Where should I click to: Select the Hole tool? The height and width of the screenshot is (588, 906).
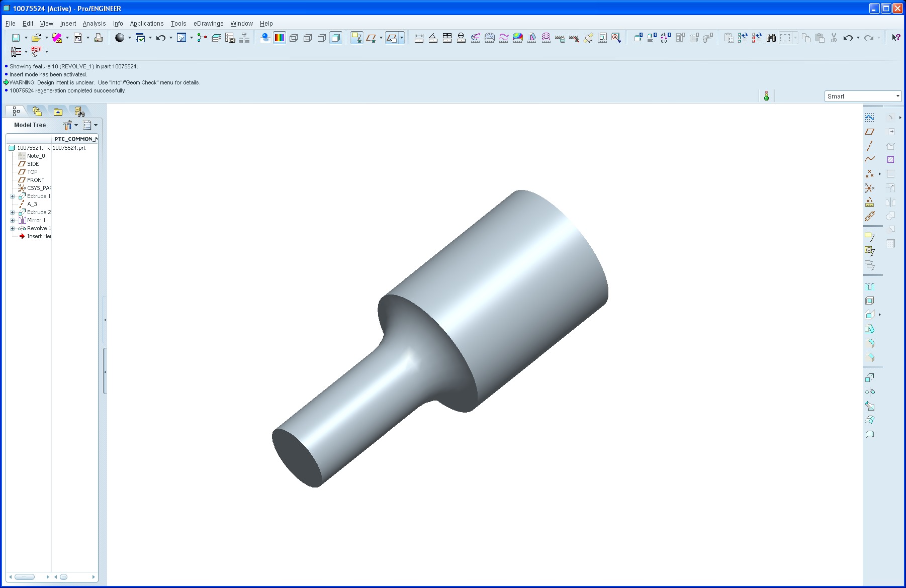[x=870, y=286]
